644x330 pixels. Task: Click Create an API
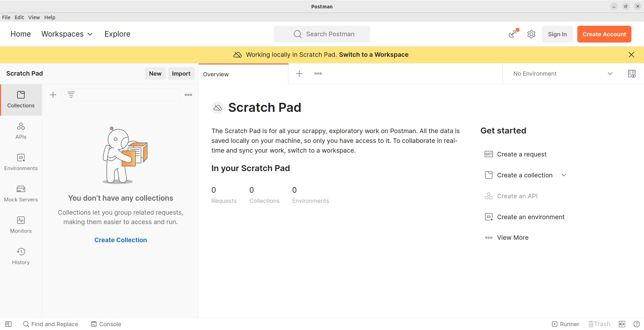pyautogui.click(x=517, y=196)
